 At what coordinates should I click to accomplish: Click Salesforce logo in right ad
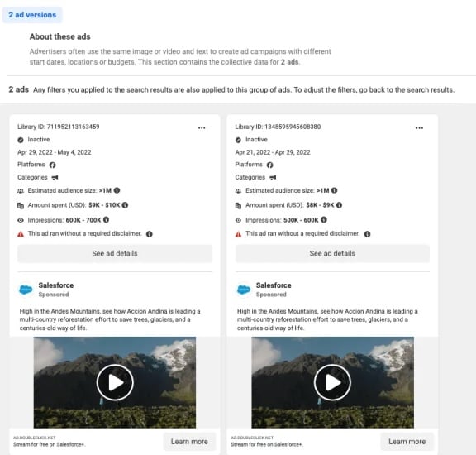click(244, 290)
